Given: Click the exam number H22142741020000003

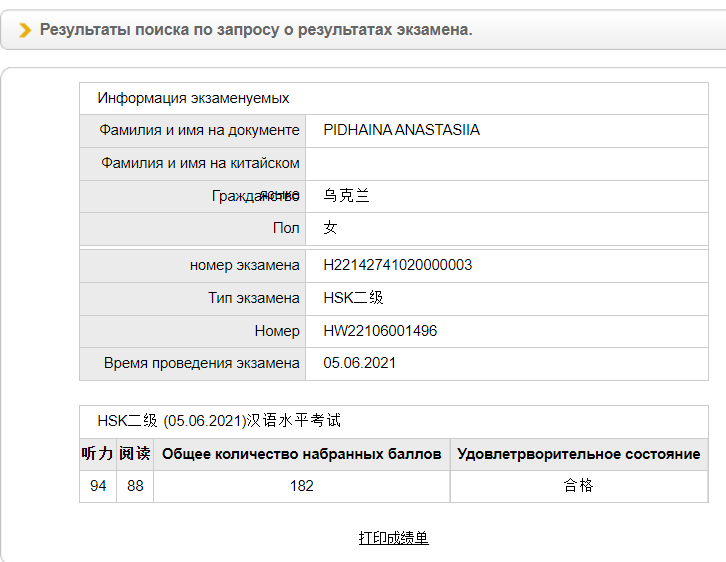Looking at the screenshot, I should click(x=397, y=265).
